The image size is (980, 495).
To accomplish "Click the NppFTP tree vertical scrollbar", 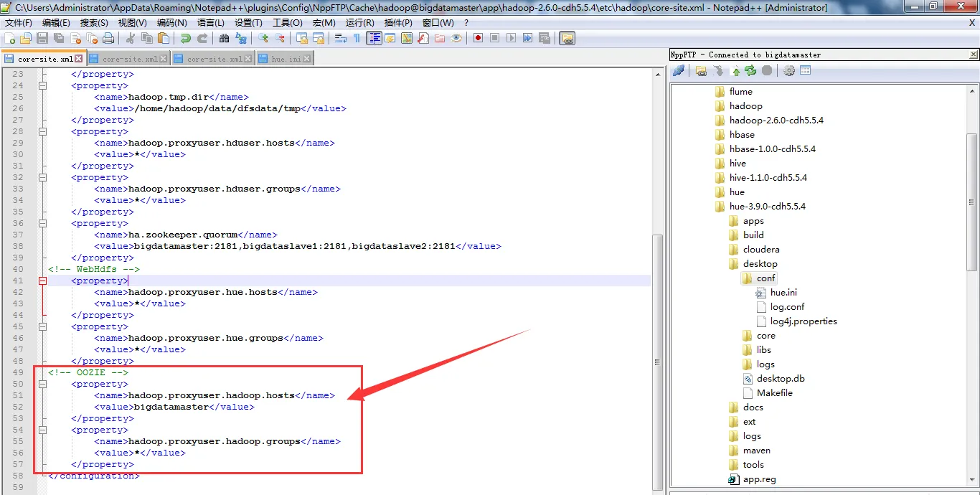I will [x=972, y=201].
